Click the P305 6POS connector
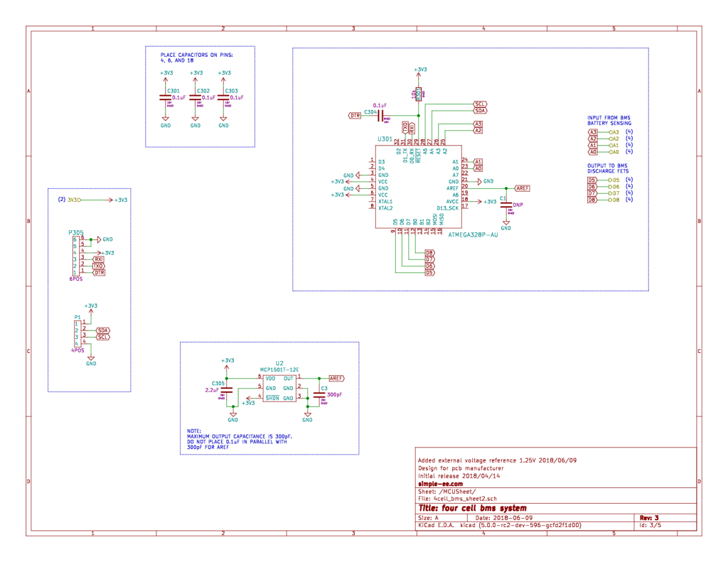The height and width of the screenshot is (562, 728). pyautogui.click(x=75, y=256)
